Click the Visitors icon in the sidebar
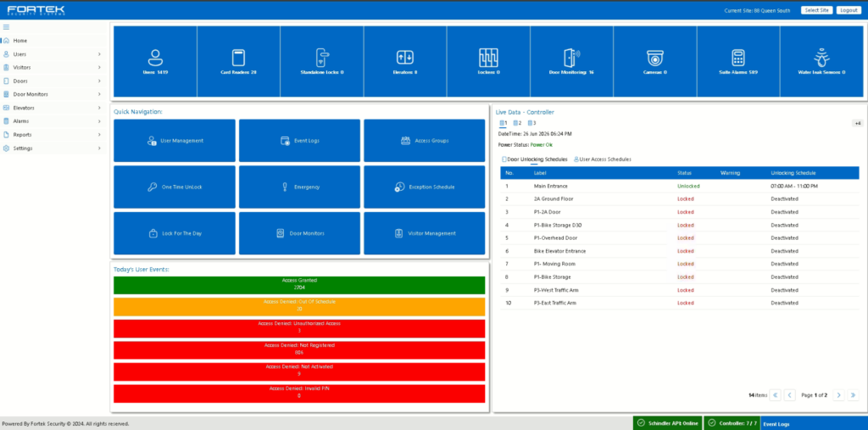 [6, 68]
